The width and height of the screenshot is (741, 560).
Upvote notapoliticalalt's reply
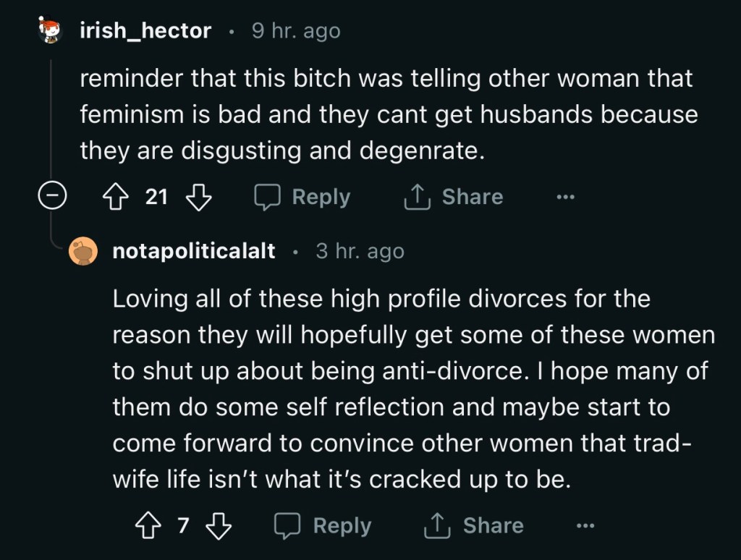click(x=149, y=526)
